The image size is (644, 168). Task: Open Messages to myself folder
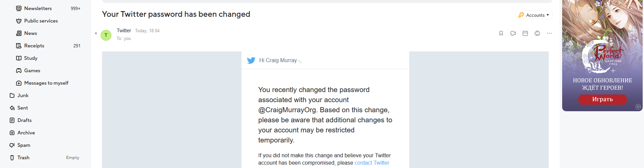pos(46,83)
